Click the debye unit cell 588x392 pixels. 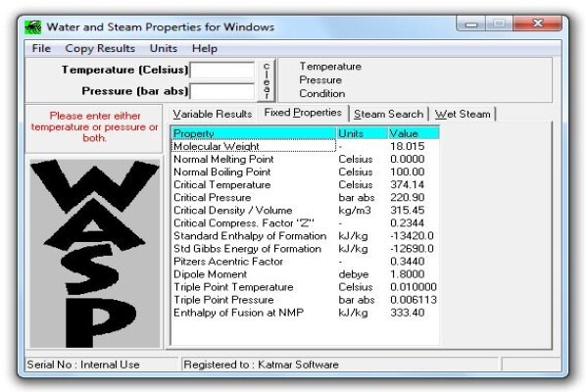[x=353, y=274]
